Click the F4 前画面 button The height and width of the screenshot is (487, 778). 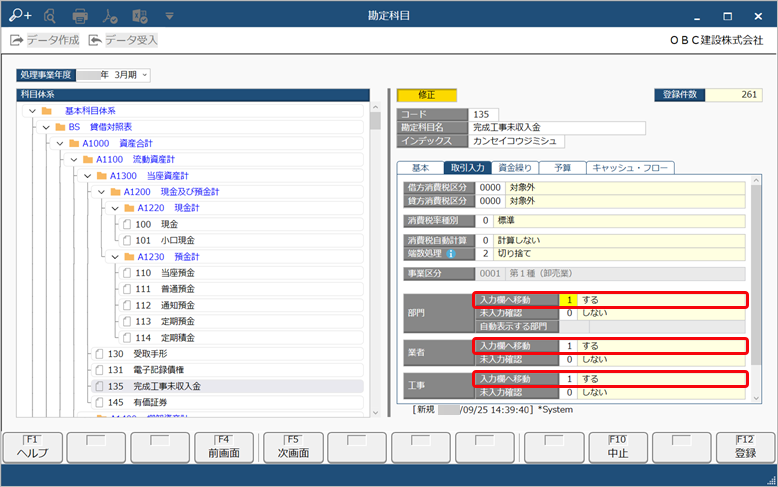(224, 447)
